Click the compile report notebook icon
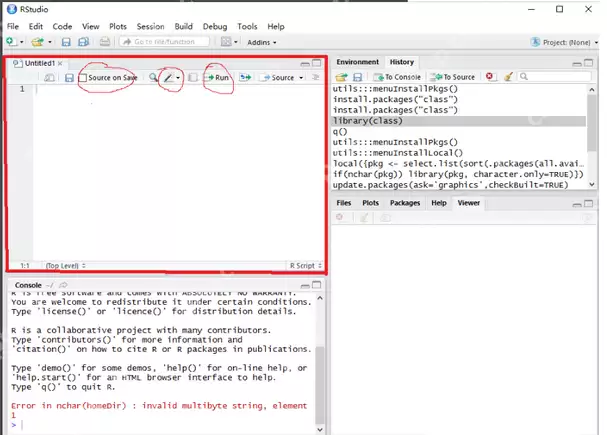This screenshot has height=435, width=607. [193, 78]
